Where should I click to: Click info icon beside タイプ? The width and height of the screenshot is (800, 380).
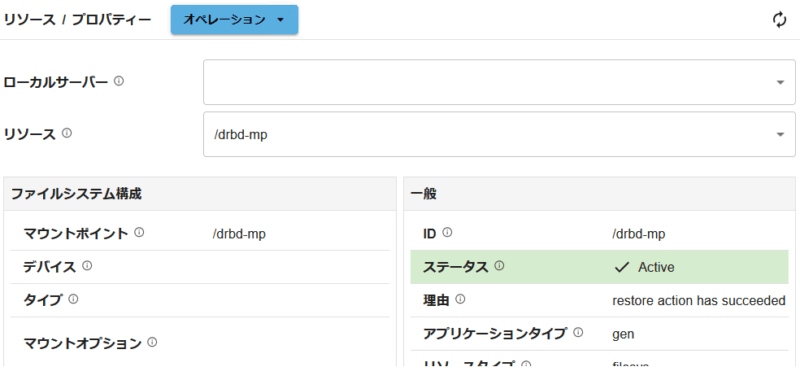pos(73,299)
